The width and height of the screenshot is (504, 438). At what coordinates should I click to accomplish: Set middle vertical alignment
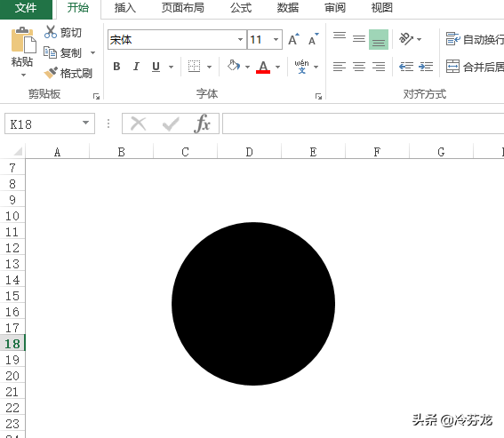[x=359, y=39]
